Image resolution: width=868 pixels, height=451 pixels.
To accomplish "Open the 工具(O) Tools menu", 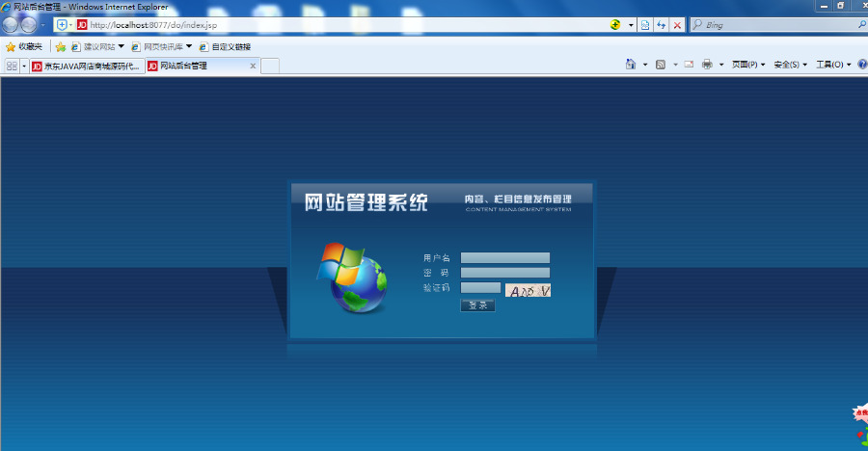I will pos(833,65).
